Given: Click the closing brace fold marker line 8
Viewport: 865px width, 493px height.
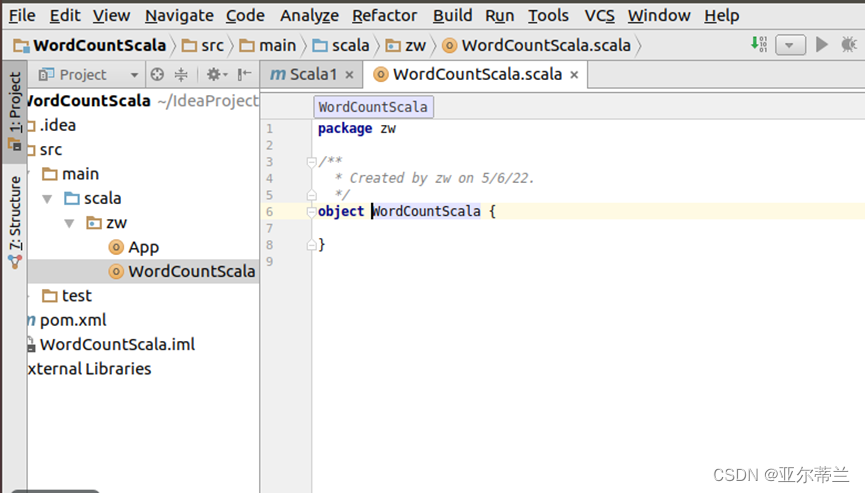Looking at the screenshot, I should [312, 244].
